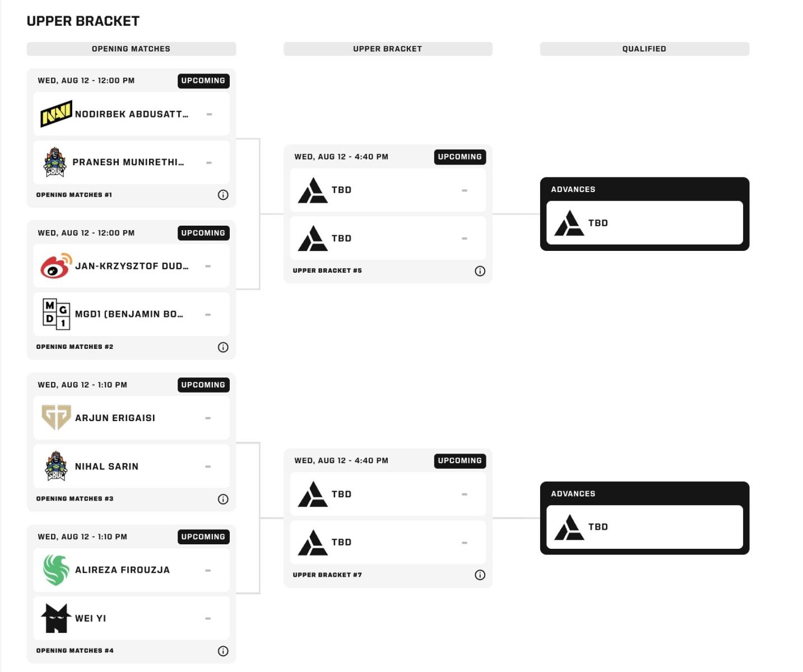Click the Gen.G gold logo
This screenshot has height=672, width=803.
56,418
